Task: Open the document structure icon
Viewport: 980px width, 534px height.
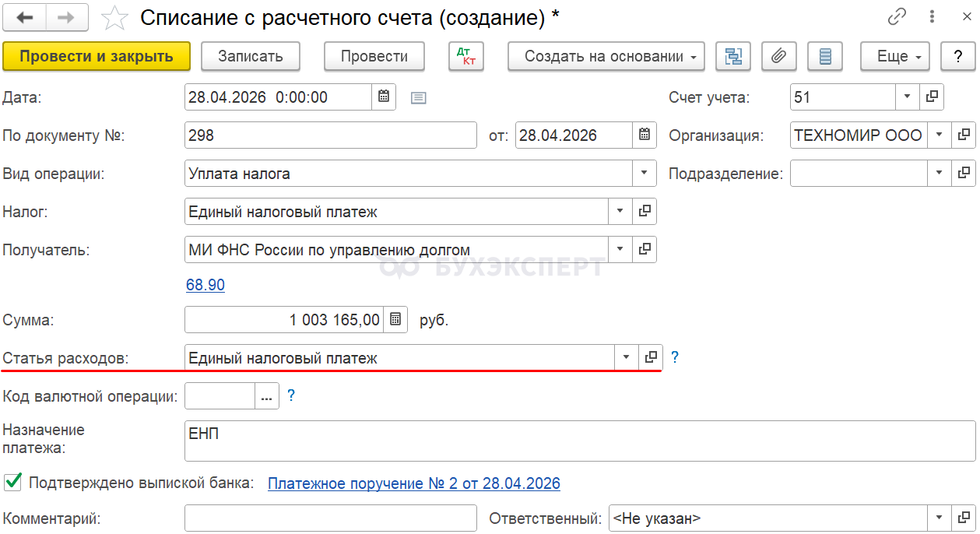Action: point(732,57)
